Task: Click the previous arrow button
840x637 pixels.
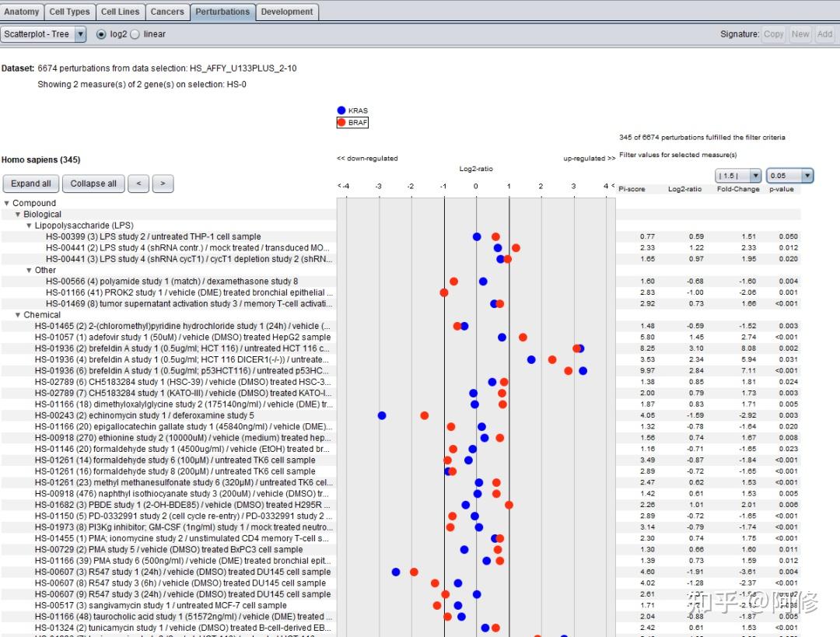Action: tap(138, 184)
